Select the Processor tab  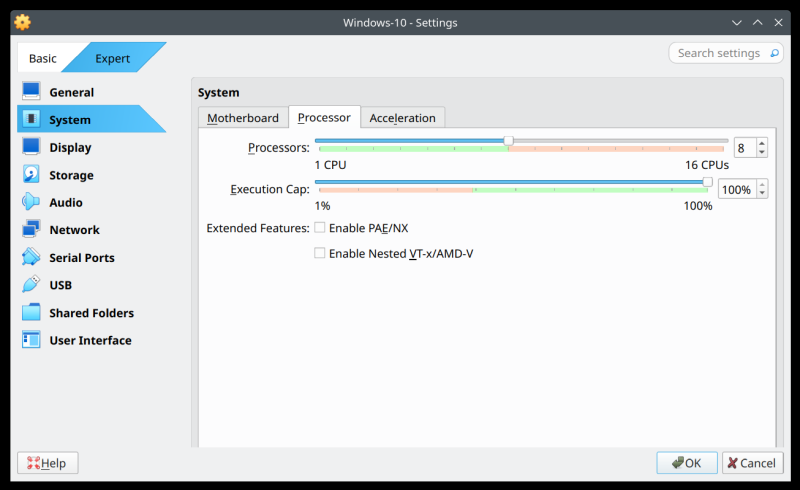click(x=324, y=117)
